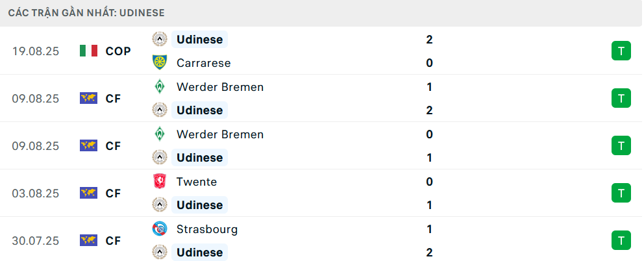Click Udinese crest in the Carrarese match
This screenshot has width=644, height=261.
coord(159,40)
